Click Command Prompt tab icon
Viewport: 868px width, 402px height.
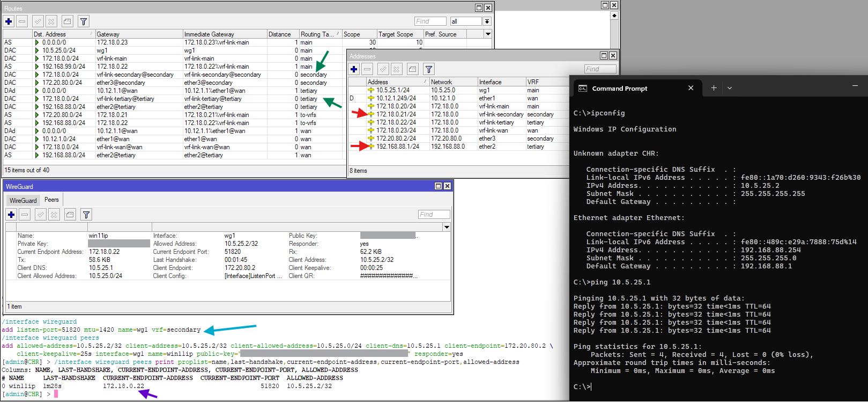click(582, 89)
